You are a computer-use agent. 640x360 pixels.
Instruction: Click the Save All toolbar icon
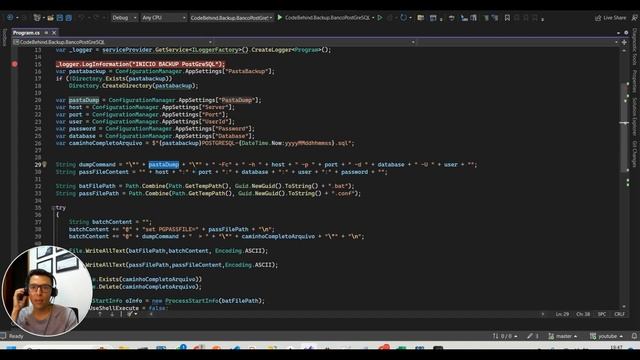click(69, 18)
